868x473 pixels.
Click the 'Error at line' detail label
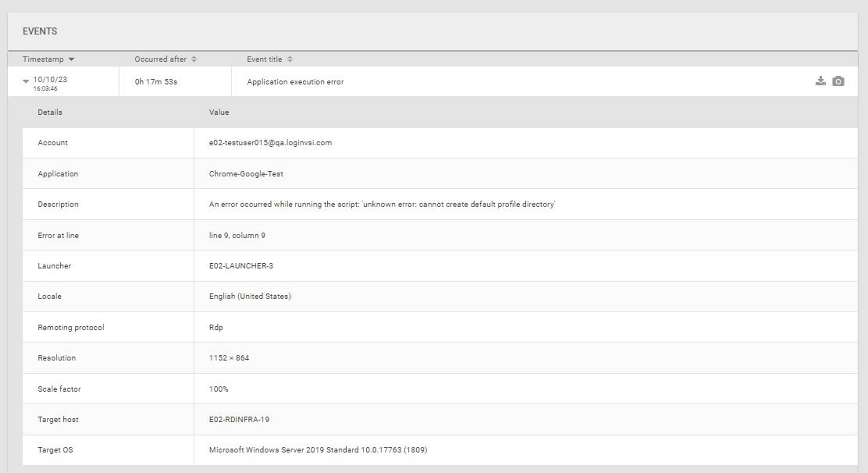[58, 235]
